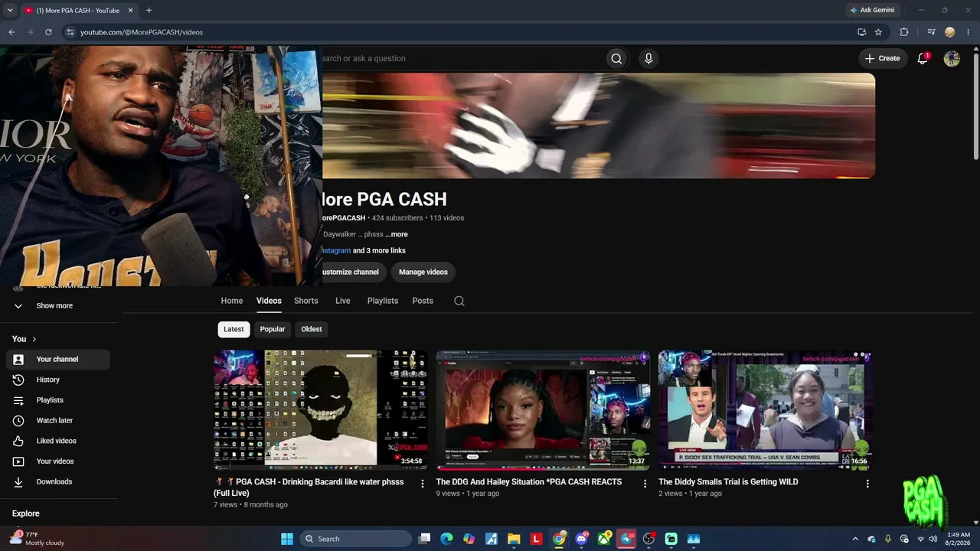Open options menu for Drinking Bacardi video

coord(423,484)
